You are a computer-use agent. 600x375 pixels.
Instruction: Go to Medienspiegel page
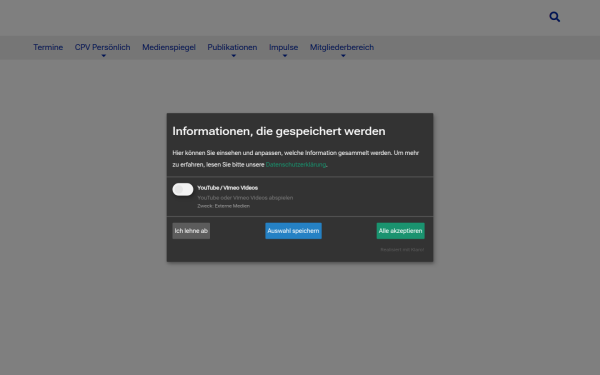click(x=169, y=47)
